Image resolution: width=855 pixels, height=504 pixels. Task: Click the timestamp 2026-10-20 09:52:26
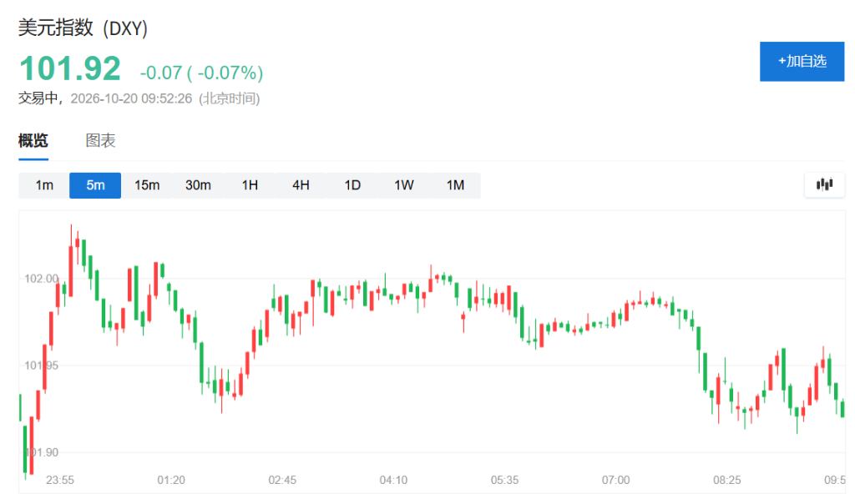click(x=131, y=98)
